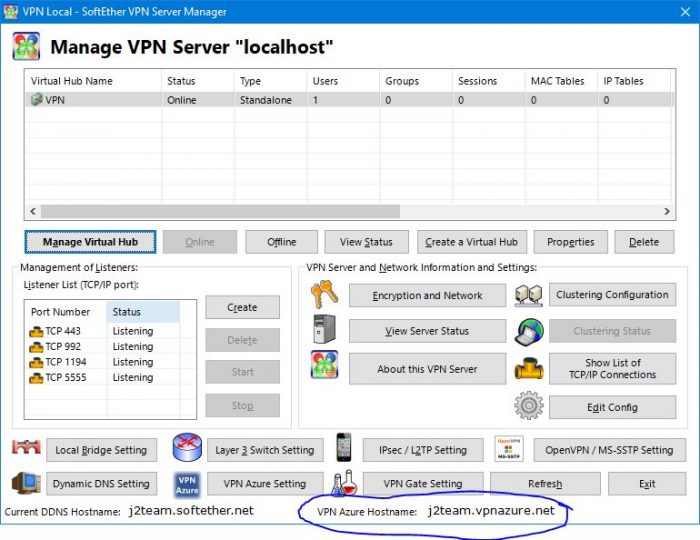This screenshot has width=700, height=540.
Task: Click the flask icon beside VPN Gate Setting
Action: coord(344,482)
